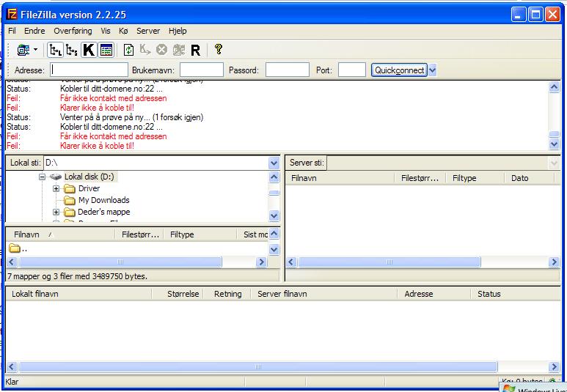Select the My Downloads folder

[x=103, y=200]
